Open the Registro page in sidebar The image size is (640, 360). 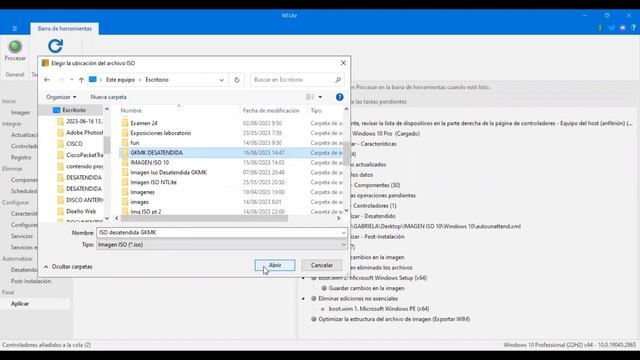pos(21,157)
